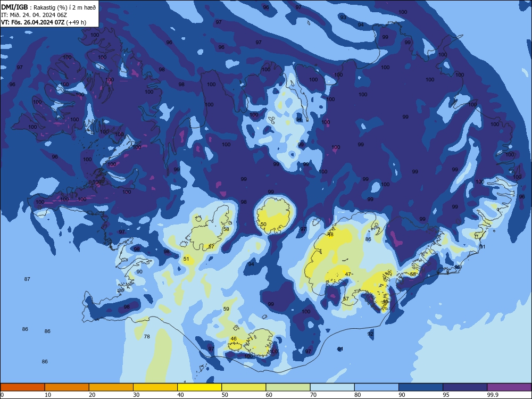Click the humidity value '47' on the map

(x=348, y=274)
